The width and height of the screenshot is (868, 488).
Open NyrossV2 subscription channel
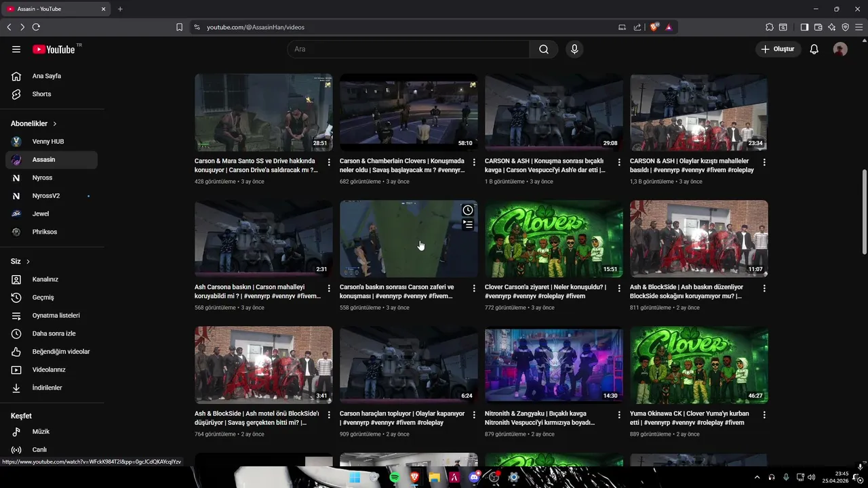click(52, 196)
